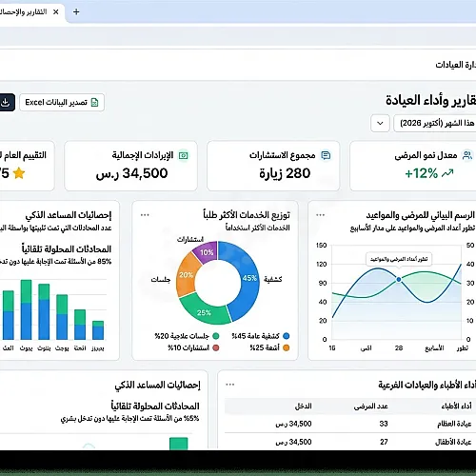476x476 pixels.
Task: Open a new browser tab
Action: (76, 12)
